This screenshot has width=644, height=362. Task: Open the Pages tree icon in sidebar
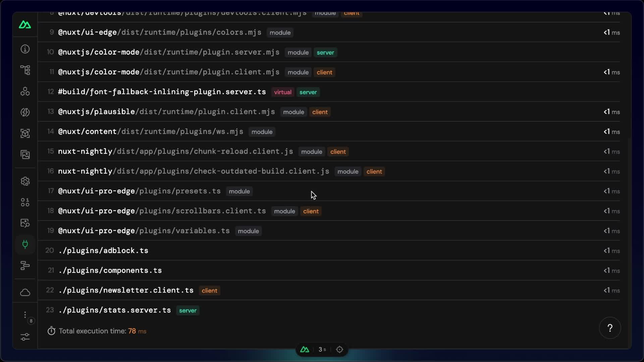click(x=25, y=70)
